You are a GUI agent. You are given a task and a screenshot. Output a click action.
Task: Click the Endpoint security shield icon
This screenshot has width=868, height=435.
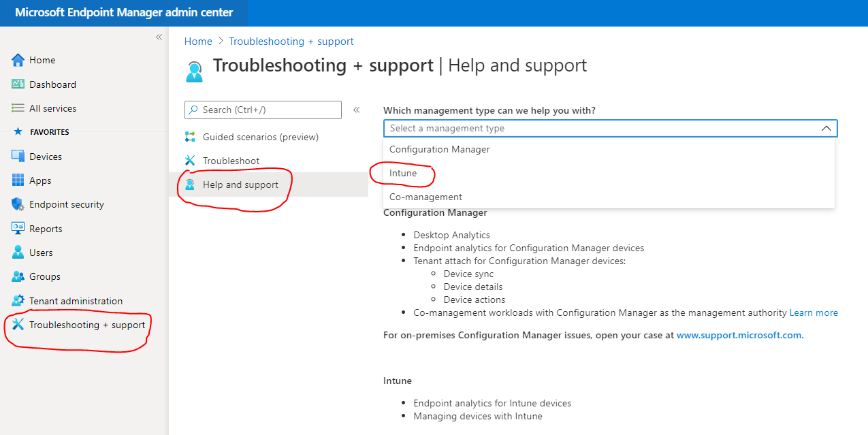tap(18, 204)
